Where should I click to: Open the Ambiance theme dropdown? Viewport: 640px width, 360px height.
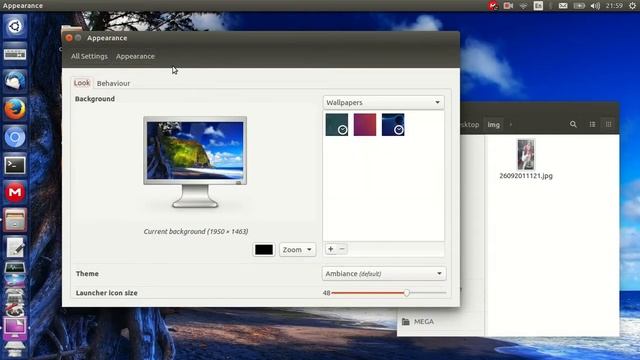[384, 273]
